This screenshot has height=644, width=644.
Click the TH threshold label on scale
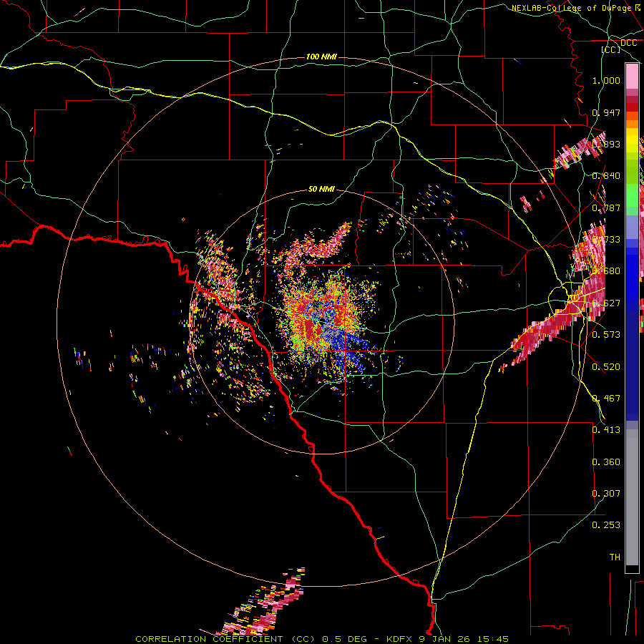click(x=615, y=557)
